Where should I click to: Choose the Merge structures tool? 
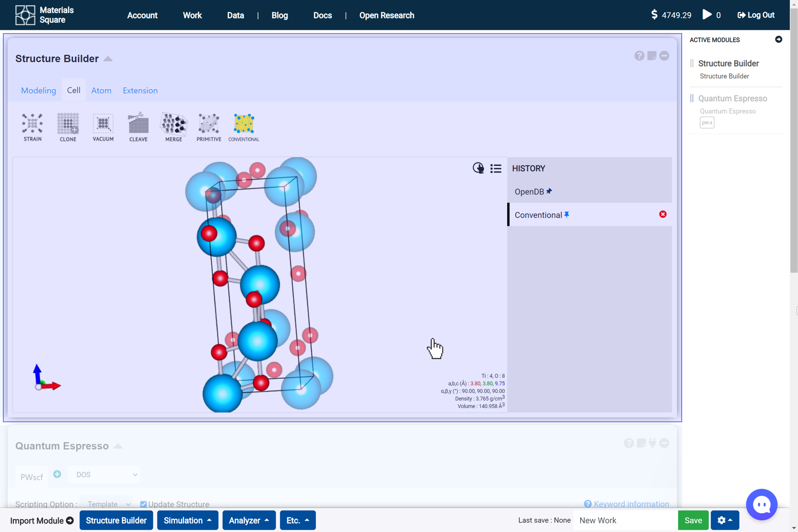[173, 127]
